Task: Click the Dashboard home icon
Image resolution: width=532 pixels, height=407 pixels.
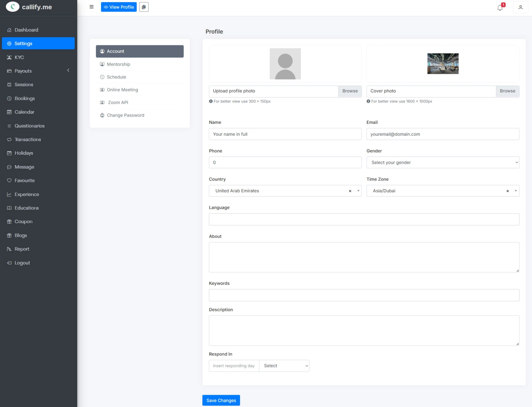Action: point(9,30)
